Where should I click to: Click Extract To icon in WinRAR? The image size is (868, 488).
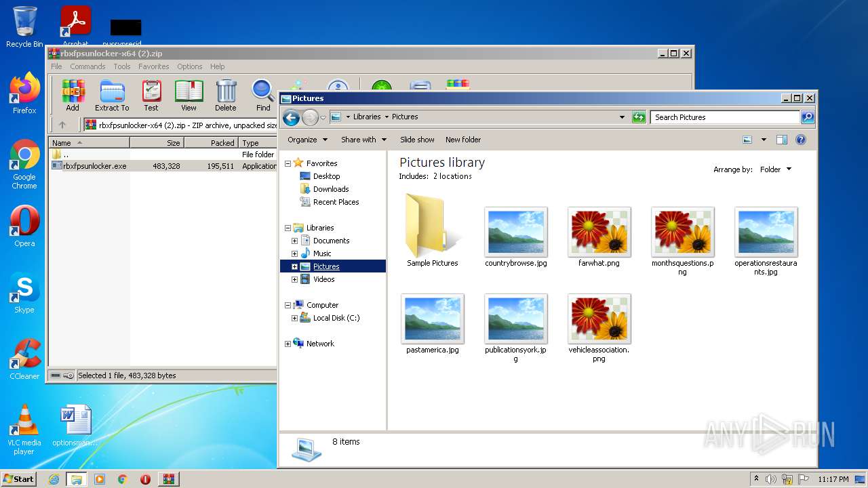pos(112,95)
